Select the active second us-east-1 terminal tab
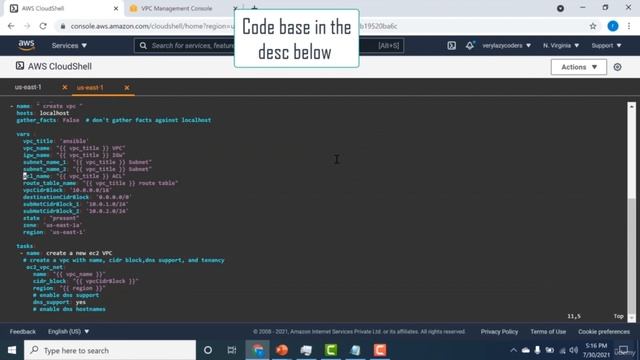The width and height of the screenshot is (640, 360). 90,88
